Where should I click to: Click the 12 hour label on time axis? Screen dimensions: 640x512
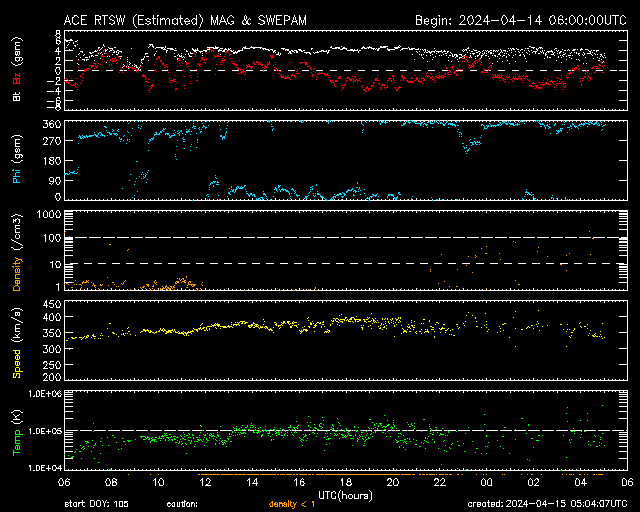click(x=205, y=482)
